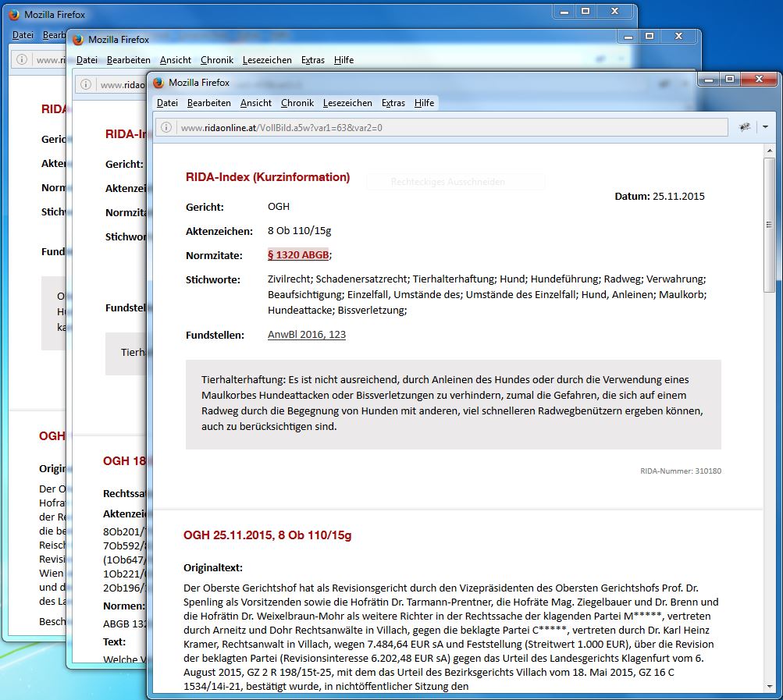Click the text Datum: 25.11.2015

(660, 196)
